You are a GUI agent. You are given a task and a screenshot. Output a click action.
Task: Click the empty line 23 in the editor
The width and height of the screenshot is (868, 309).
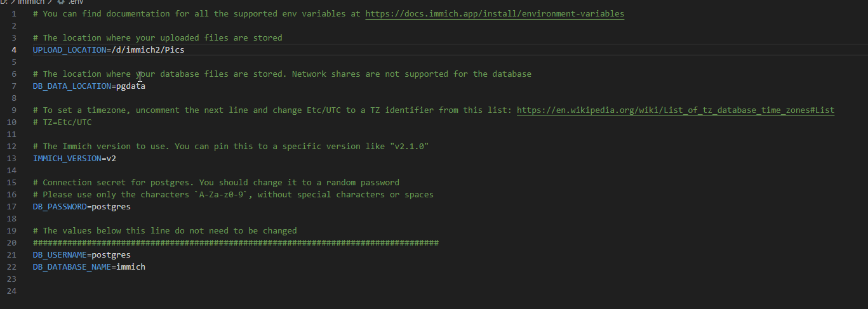pos(190,279)
